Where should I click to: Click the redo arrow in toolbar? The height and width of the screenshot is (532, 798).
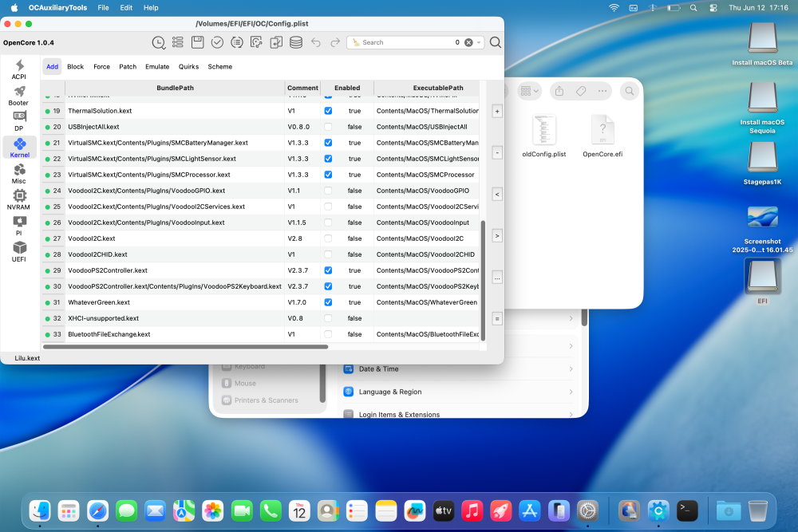[x=335, y=43]
